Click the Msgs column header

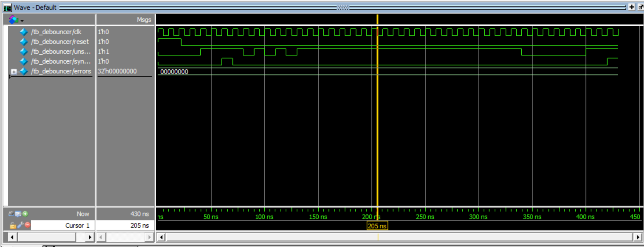pyautogui.click(x=144, y=20)
